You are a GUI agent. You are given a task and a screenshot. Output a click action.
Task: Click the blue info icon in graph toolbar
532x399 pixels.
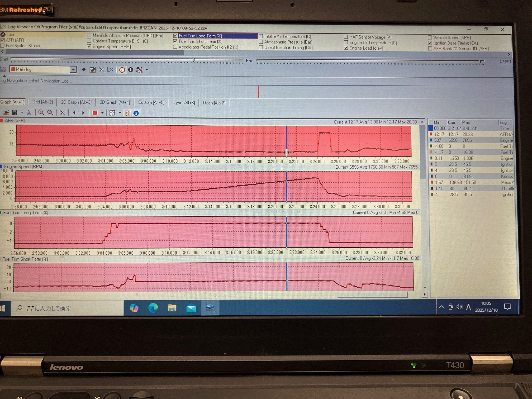click(136, 113)
